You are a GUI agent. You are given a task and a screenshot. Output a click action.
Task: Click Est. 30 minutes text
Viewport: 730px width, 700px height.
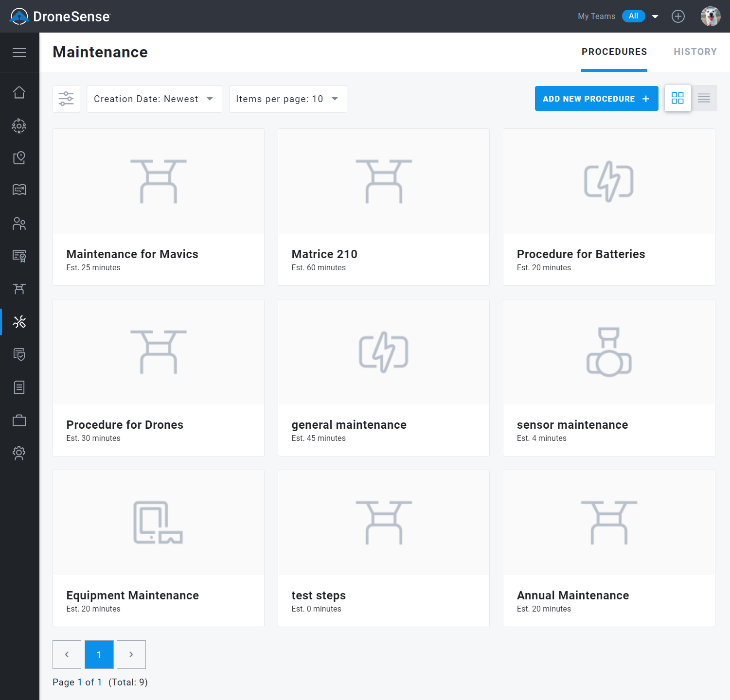(x=93, y=438)
